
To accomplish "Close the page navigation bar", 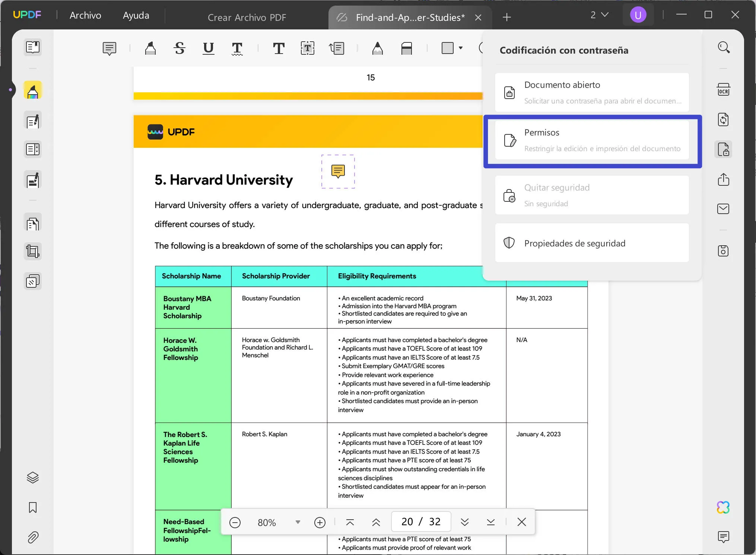I will pos(522,522).
